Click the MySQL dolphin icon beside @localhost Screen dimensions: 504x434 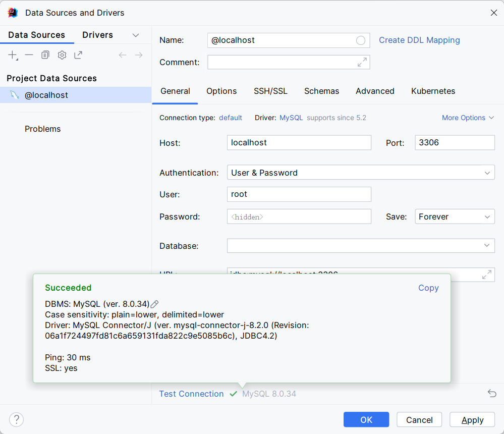(x=15, y=95)
